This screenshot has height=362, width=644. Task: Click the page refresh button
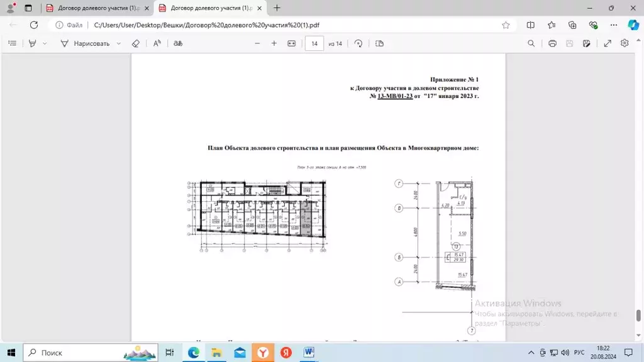click(x=33, y=25)
